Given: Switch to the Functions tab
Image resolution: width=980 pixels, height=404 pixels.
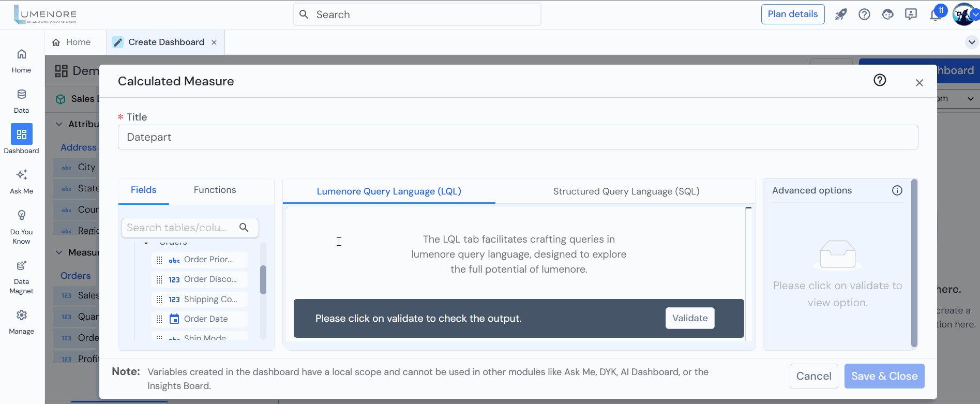Looking at the screenshot, I should pyautogui.click(x=215, y=190).
